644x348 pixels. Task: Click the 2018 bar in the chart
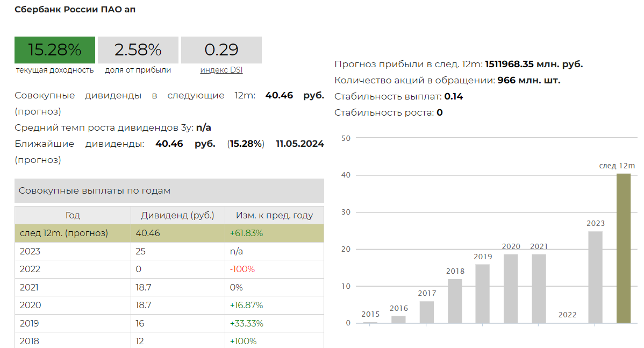pos(455,301)
